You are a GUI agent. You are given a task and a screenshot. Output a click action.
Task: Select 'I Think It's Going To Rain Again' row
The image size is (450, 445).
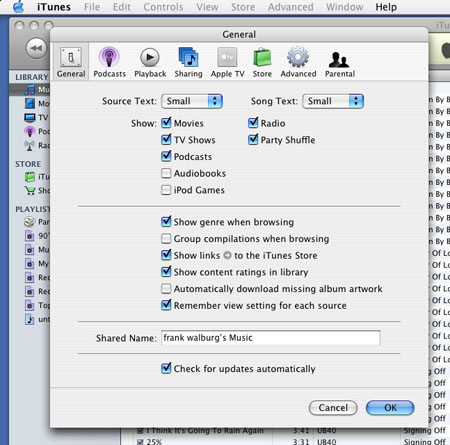pyautogui.click(x=284, y=431)
